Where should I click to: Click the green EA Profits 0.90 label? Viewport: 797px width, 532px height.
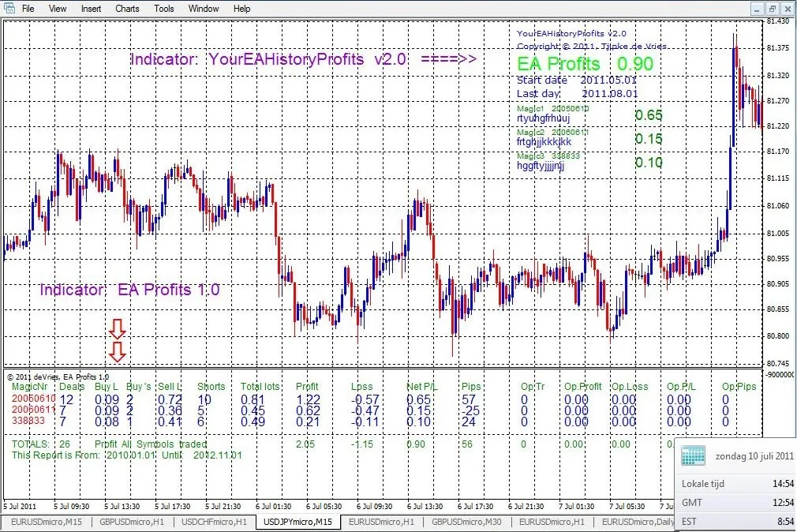(585, 64)
